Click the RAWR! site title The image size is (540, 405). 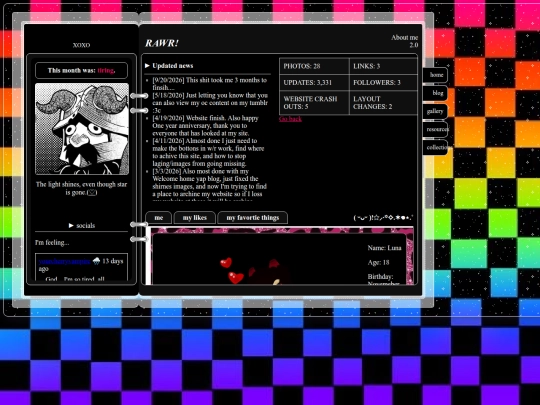pyautogui.click(x=162, y=43)
